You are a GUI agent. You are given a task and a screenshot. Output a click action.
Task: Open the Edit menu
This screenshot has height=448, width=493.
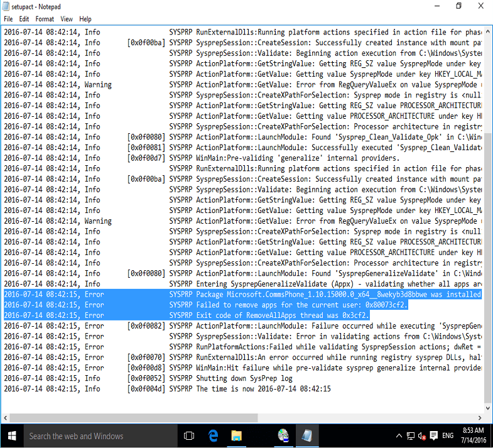click(x=24, y=19)
